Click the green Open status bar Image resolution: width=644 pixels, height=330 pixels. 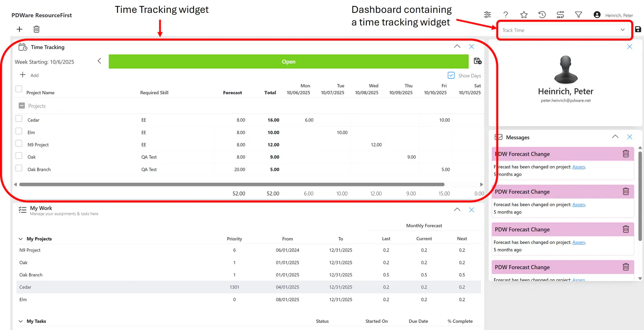pos(289,62)
